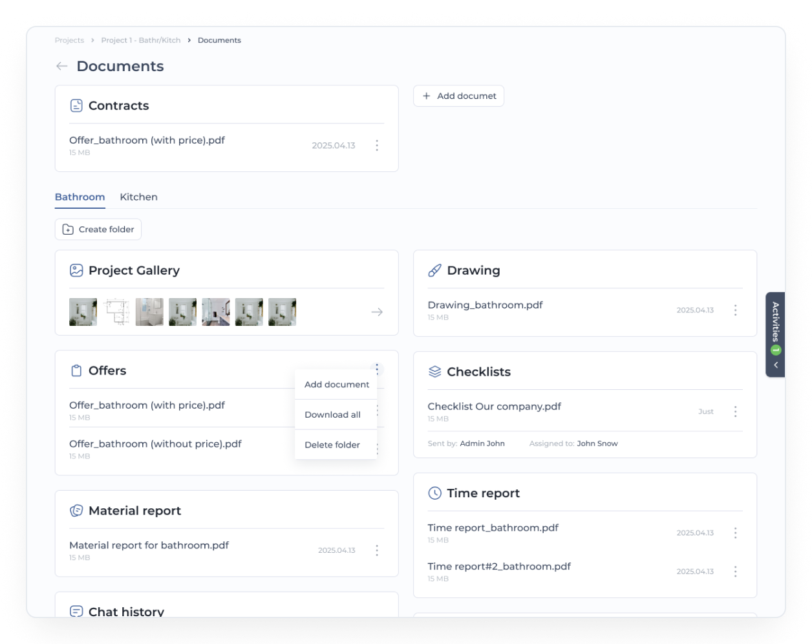Close the Offers folder three-dot menu
This screenshot has width=812, height=644.
377,369
